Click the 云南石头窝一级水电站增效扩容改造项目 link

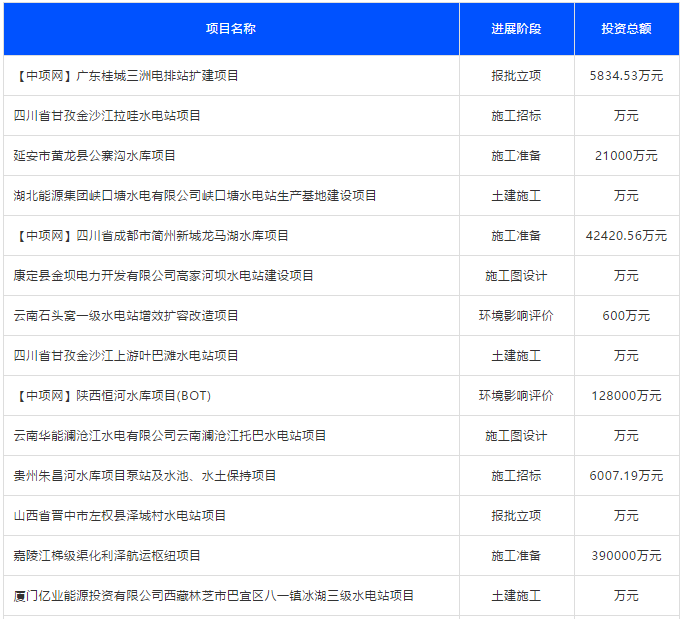(x=126, y=316)
